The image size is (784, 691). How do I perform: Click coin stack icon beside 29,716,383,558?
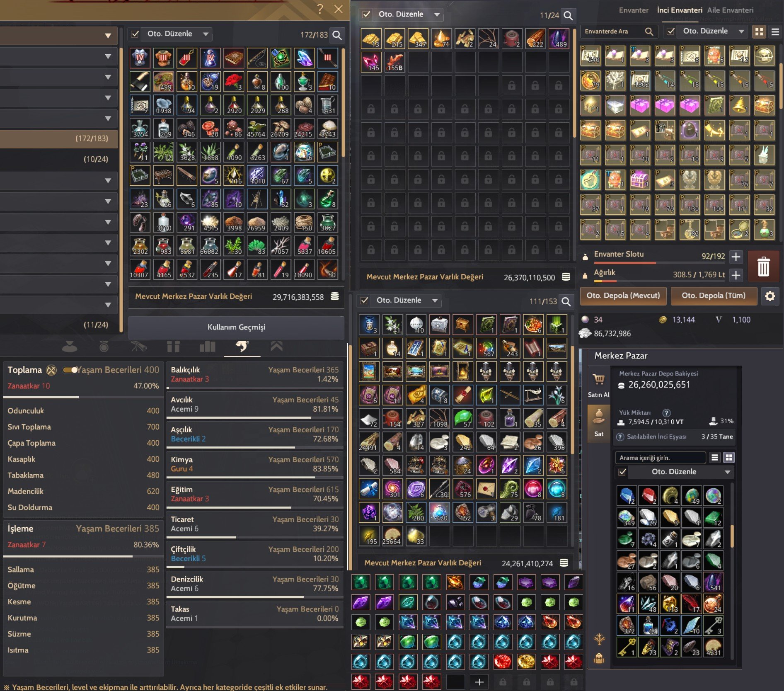[335, 296]
